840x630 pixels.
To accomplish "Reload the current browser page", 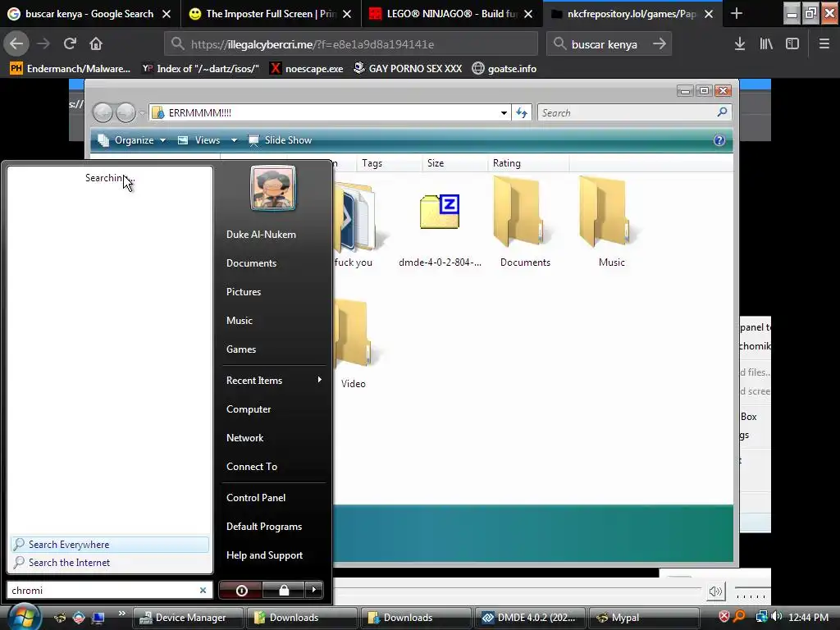I will click(70, 44).
